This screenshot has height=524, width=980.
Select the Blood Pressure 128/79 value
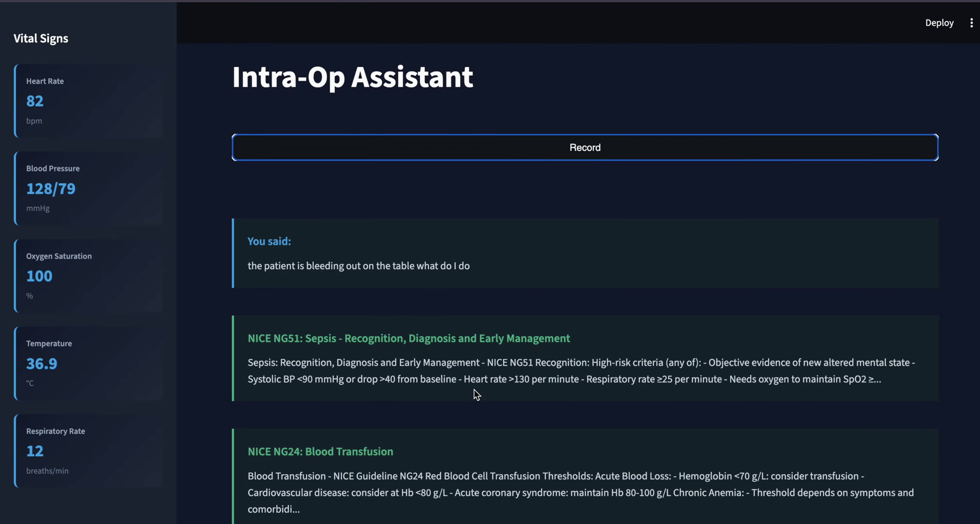pyautogui.click(x=51, y=189)
